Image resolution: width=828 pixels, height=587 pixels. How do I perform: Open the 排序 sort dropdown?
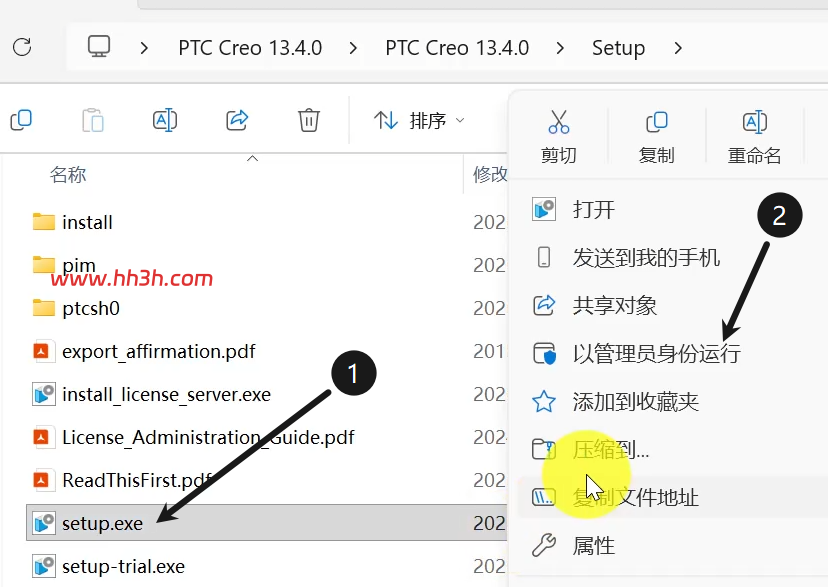(x=419, y=120)
